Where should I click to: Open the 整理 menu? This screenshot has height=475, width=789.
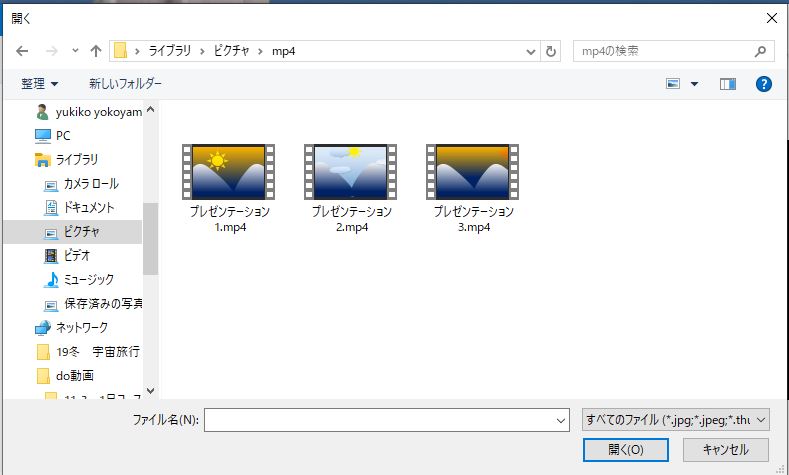point(39,84)
